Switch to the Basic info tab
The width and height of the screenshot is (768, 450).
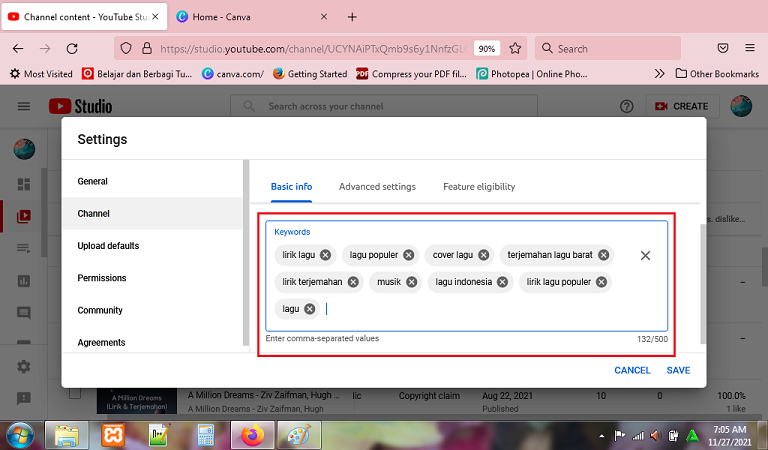coord(291,187)
